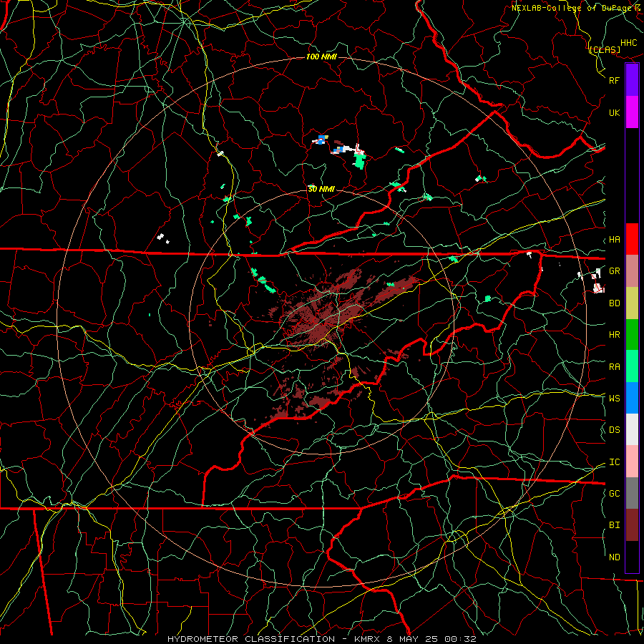The height and width of the screenshot is (644, 644).
Task: Pick the RA bright green legend swatch
Action: pos(632,366)
